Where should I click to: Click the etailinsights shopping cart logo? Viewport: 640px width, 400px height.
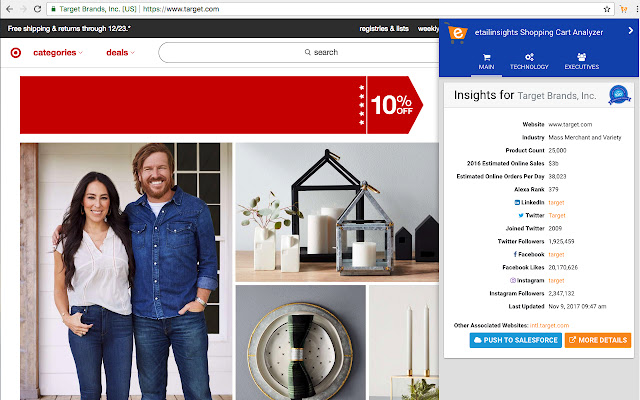pos(456,33)
